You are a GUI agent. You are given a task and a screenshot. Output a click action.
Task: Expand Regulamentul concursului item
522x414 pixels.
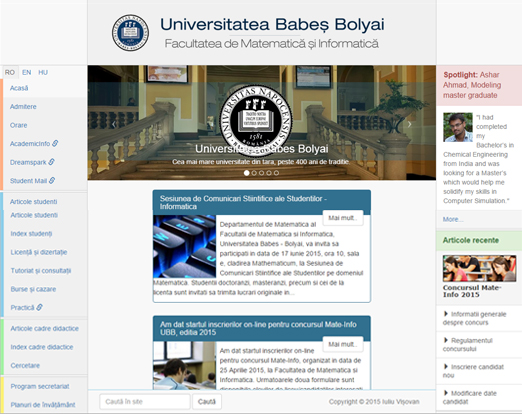tap(479, 345)
